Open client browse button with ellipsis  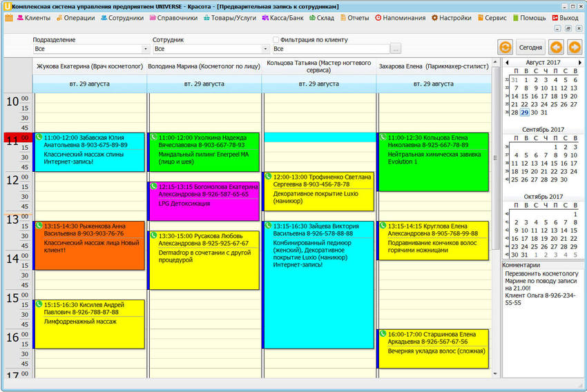click(395, 49)
